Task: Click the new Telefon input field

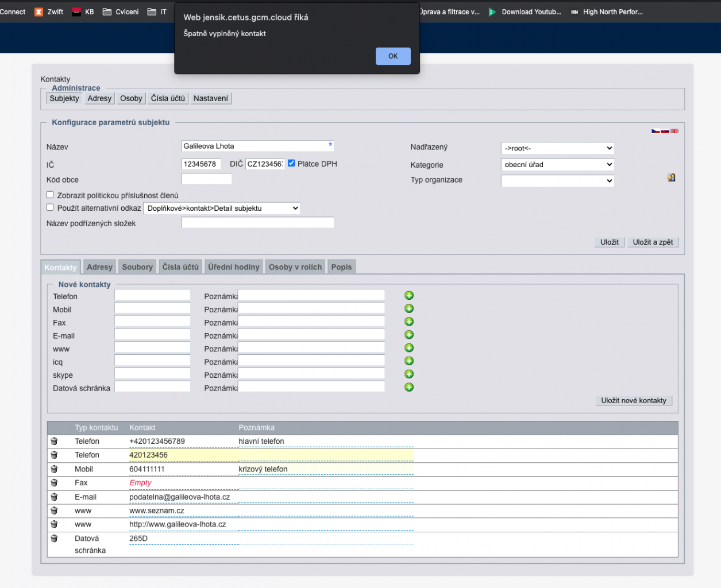Action: point(152,295)
